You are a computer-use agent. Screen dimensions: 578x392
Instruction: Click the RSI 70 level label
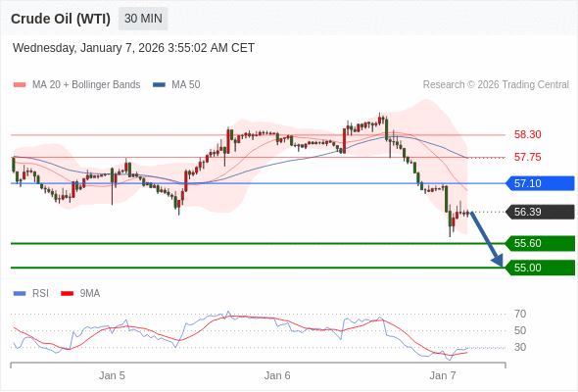520,314
